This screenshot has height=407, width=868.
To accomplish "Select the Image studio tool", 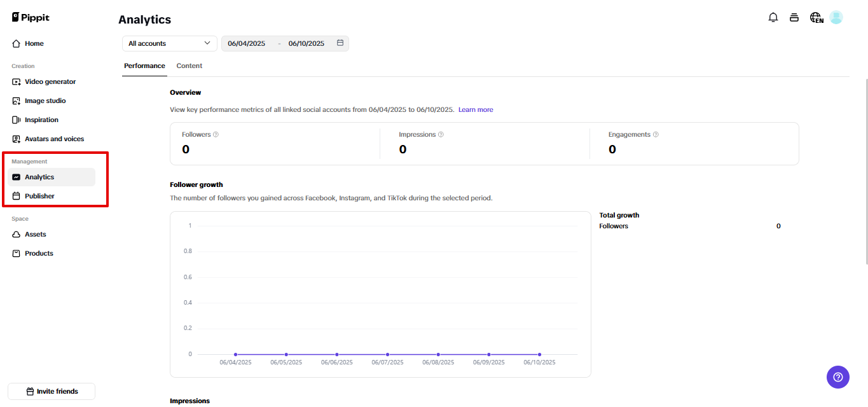I will point(44,100).
